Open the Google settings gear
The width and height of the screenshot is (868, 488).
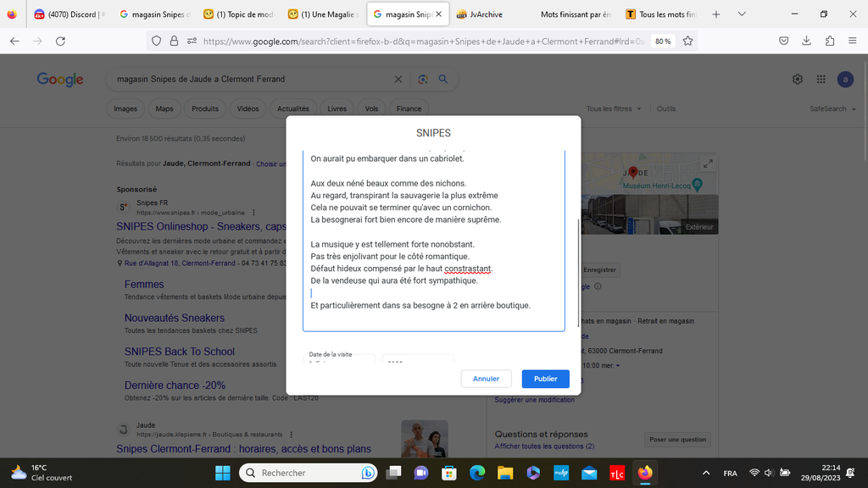click(x=798, y=79)
